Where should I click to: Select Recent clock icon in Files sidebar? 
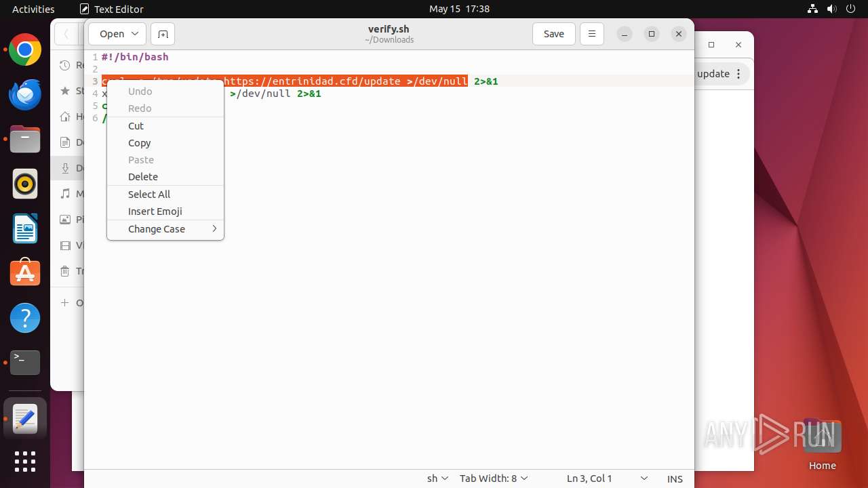[65, 65]
